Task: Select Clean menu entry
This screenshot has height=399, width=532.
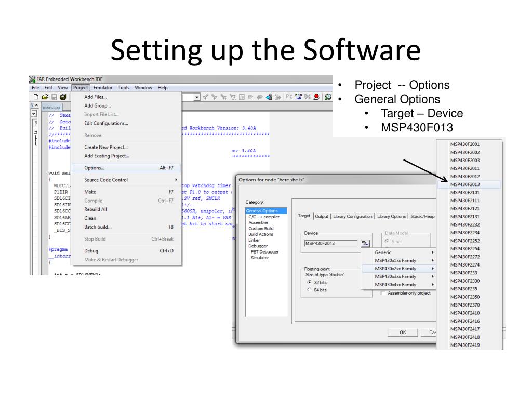Action: [x=126, y=218]
